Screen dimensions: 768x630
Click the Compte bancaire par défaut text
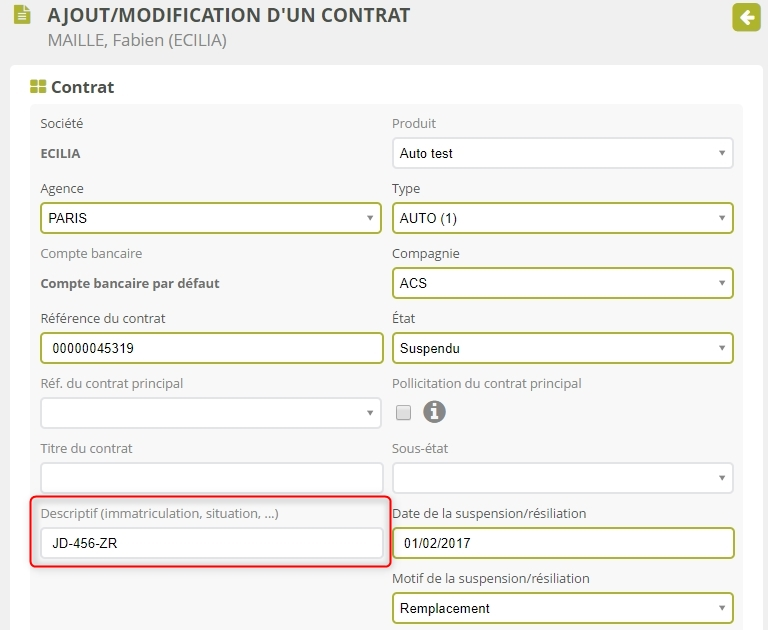(130, 283)
